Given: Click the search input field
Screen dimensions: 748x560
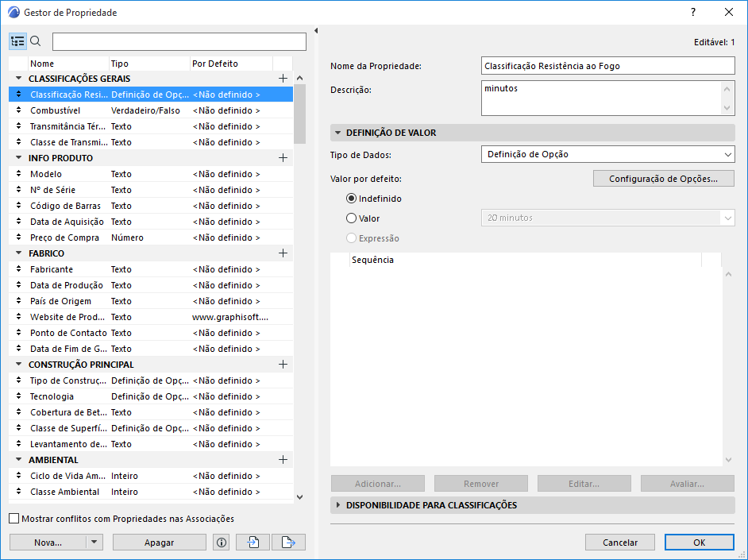Looking at the screenshot, I should pyautogui.click(x=179, y=42).
